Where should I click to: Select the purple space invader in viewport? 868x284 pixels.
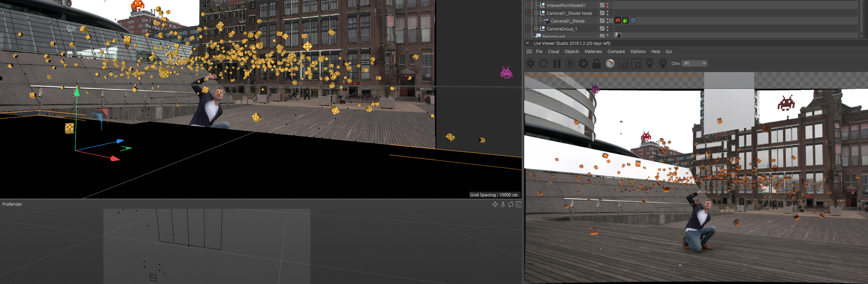point(506,73)
